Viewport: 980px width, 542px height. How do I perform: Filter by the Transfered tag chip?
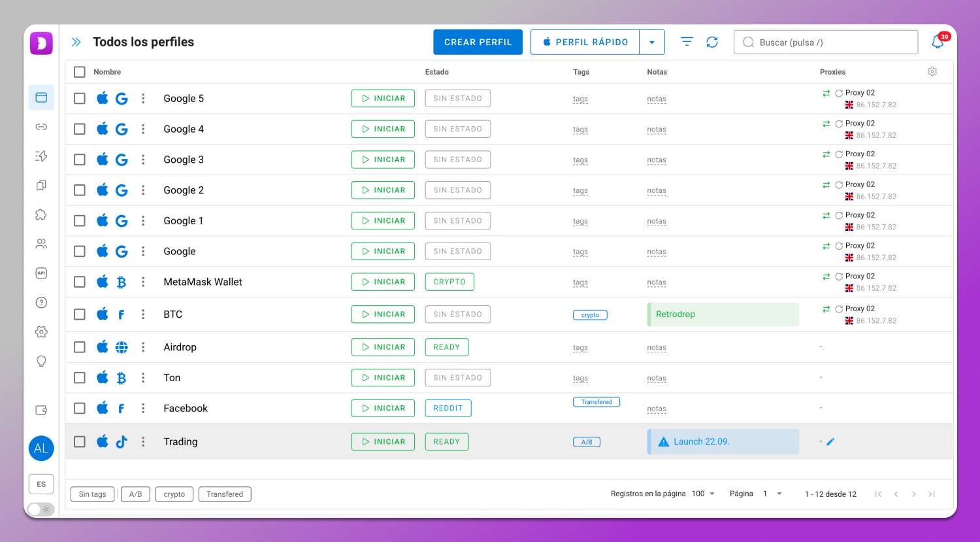(x=225, y=494)
